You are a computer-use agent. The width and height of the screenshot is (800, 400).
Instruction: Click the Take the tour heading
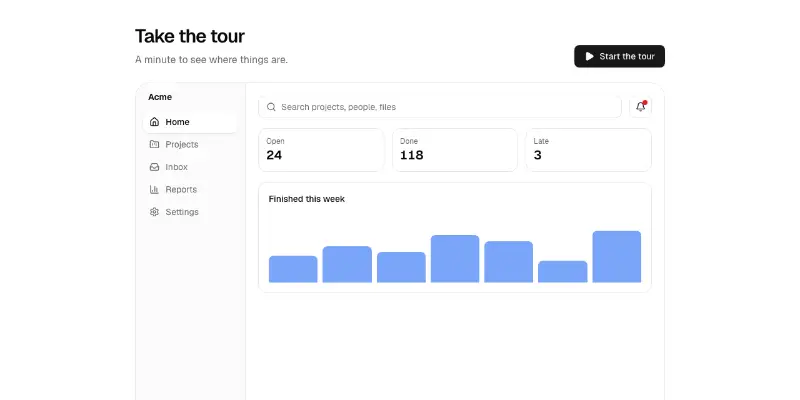tap(190, 36)
